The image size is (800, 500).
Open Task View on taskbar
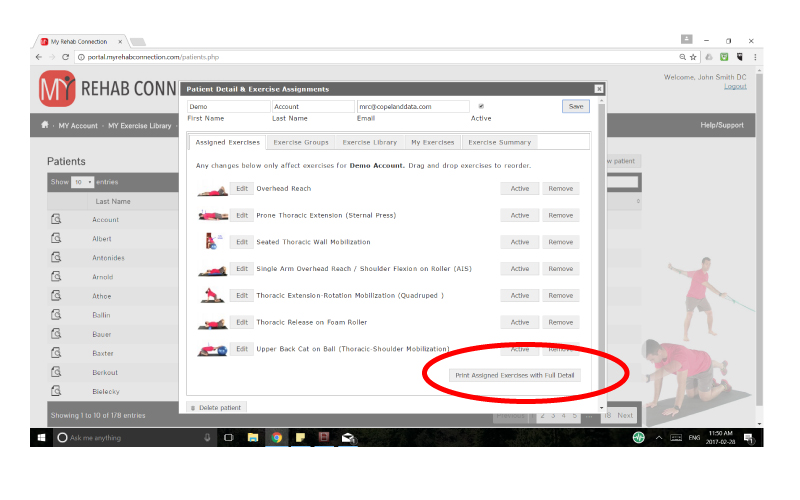[229, 438]
